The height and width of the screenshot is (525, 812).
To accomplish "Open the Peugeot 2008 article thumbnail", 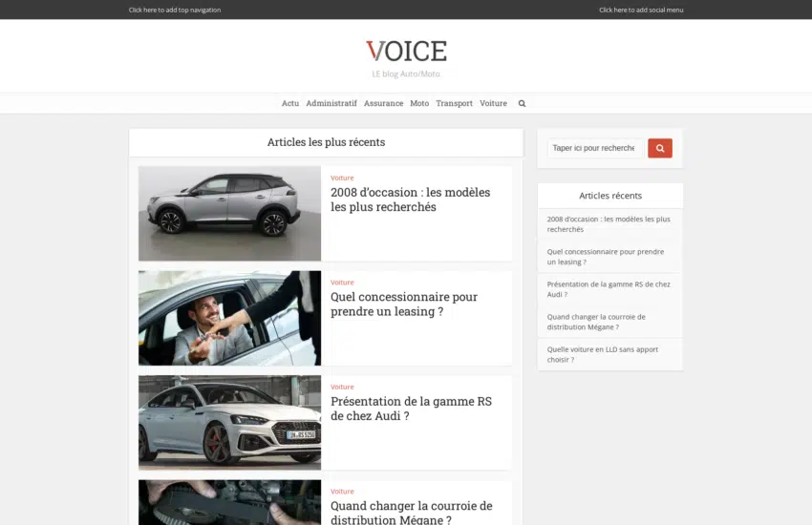I will pos(229,213).
